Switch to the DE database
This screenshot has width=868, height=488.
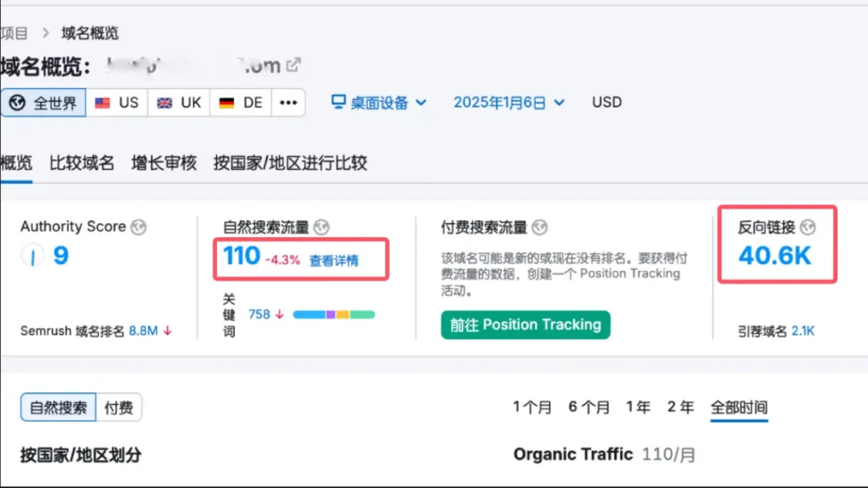click(x=241, y=103)
